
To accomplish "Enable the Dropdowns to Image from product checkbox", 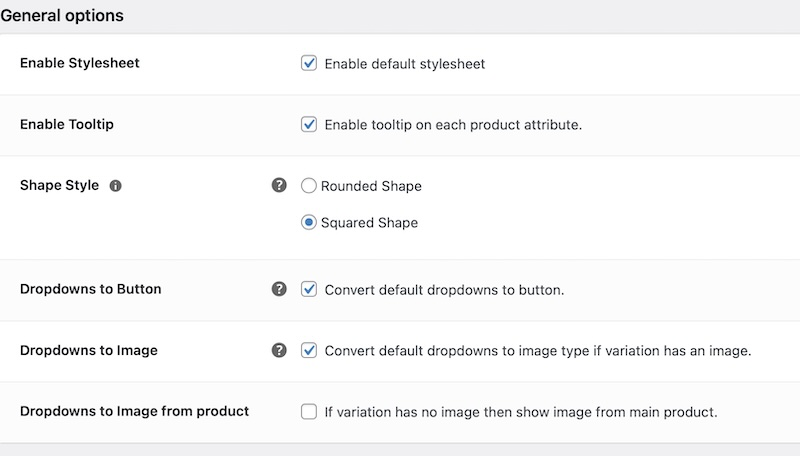I will pos(309,412).
